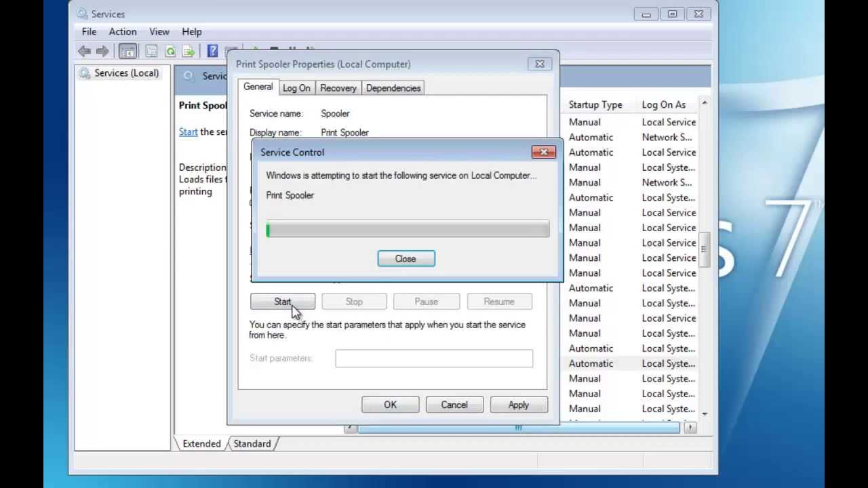The width and height of the screenshot is (868, 488).
Task: Click the services list vertical scrollbar thumb
Action: (705, 250)
